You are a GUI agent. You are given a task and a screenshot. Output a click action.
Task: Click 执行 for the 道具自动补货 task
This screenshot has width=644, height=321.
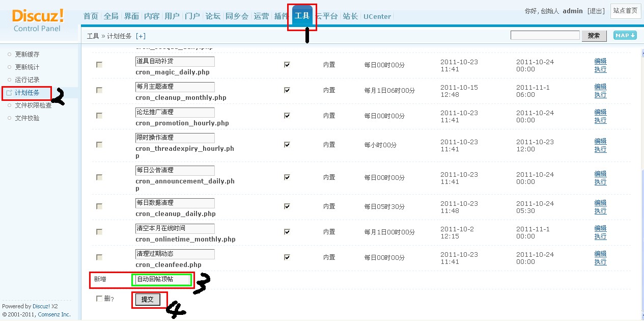(600, 69)
